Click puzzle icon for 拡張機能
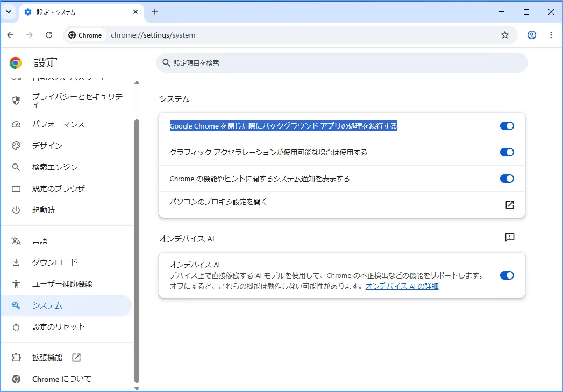Screen dimensions: 563x392 tap(16, 358)
